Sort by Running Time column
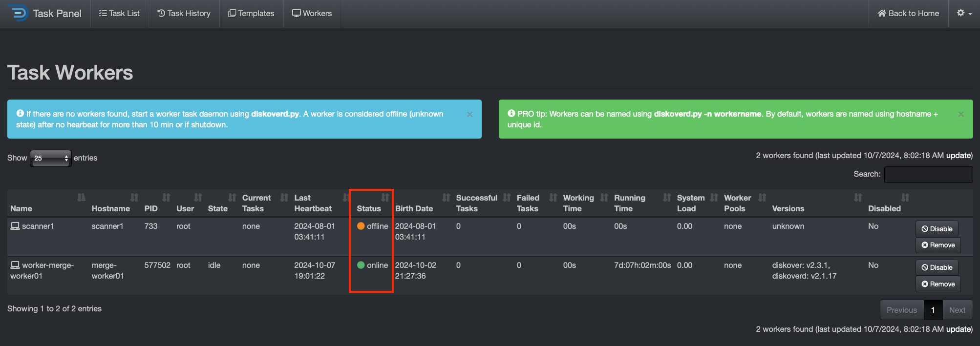 [x=642, y=203]
